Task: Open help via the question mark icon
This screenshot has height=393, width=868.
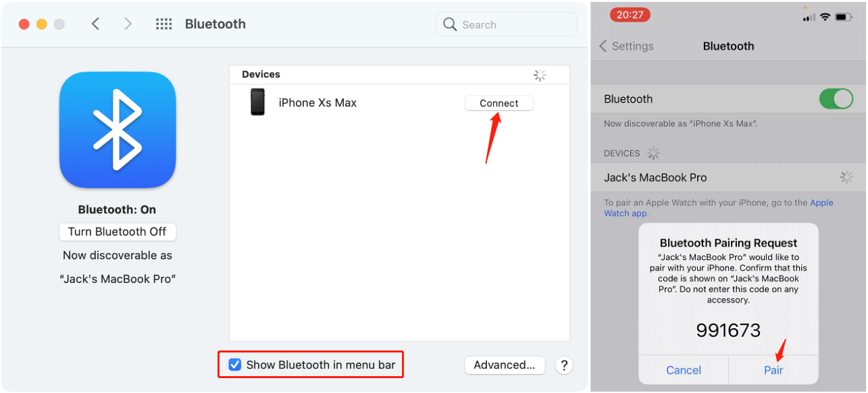Action: click(x=564, y=365)
